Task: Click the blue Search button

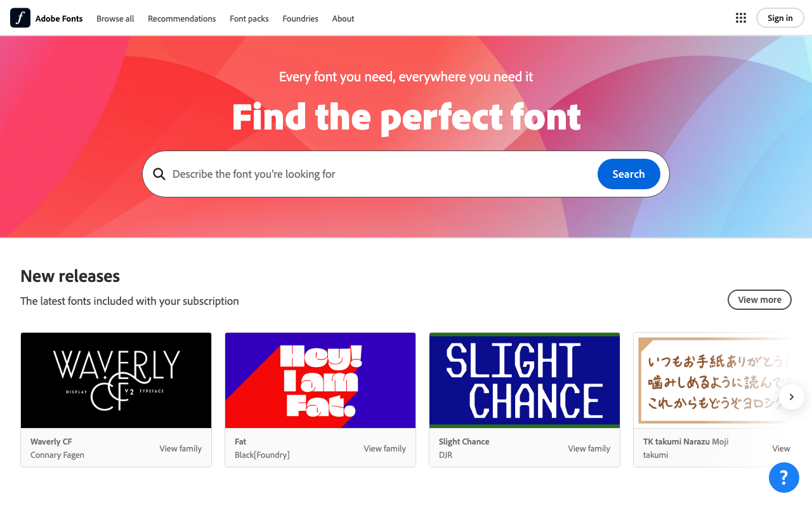Action: [629, 174]
